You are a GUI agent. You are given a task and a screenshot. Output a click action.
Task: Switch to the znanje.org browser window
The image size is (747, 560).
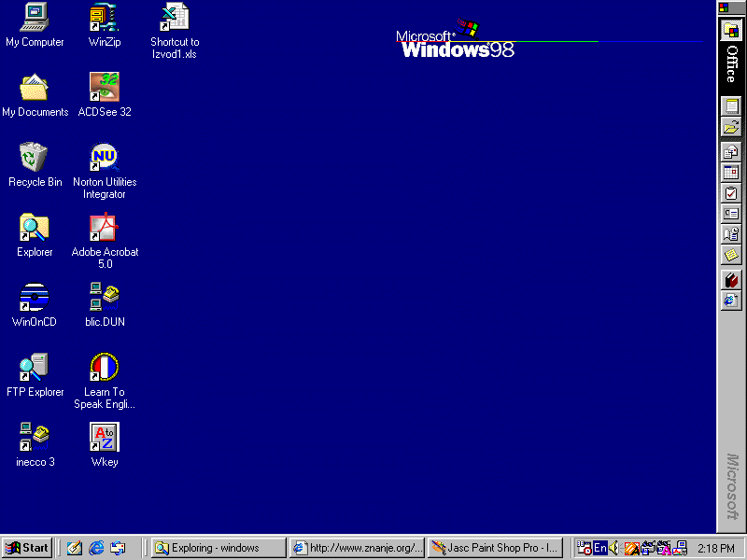[357, 548]
